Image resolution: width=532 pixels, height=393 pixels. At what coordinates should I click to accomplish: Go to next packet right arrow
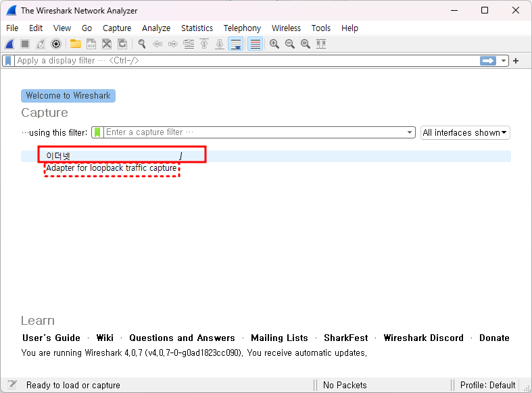pos(173,44)
